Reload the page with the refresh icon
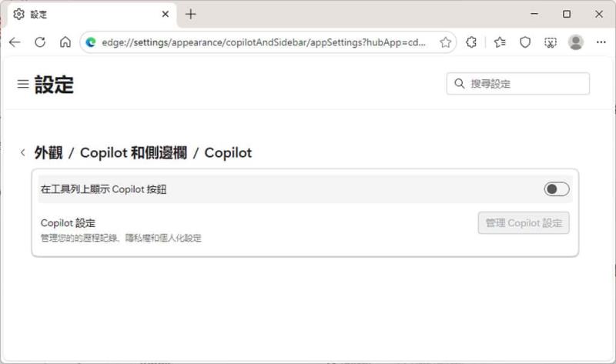Image resolution: width=616 pixels, height=364 pixels. [x=40, y=42]
